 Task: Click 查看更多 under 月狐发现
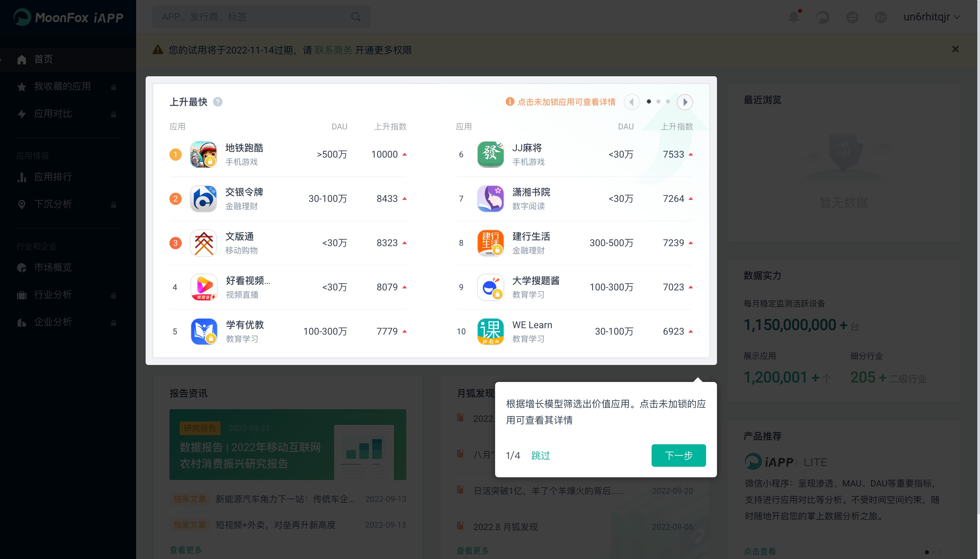(x=473, y=550)
